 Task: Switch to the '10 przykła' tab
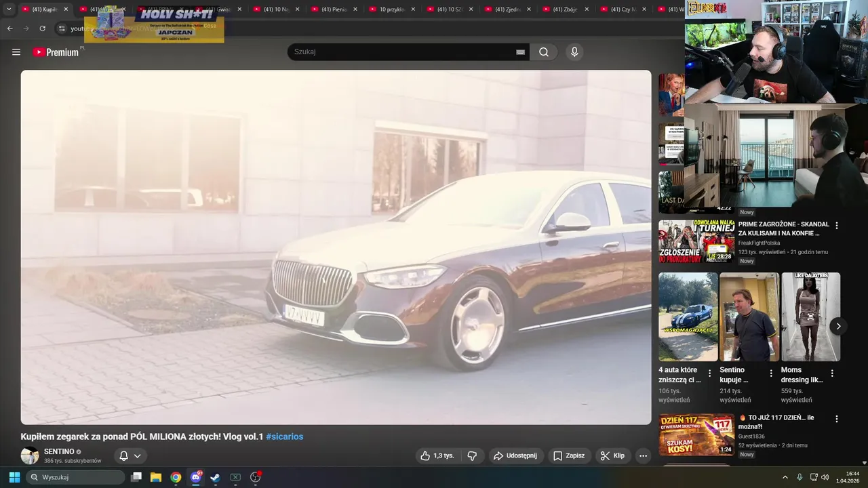click(x=393, y=9)
